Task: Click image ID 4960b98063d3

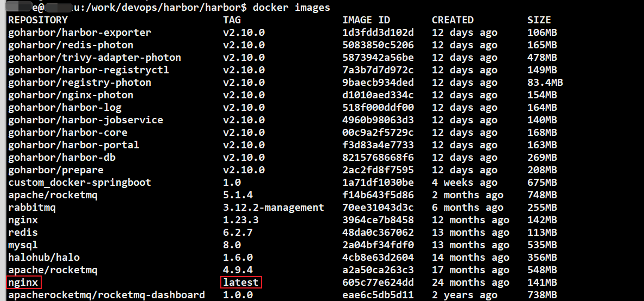Action: point(378,120)
